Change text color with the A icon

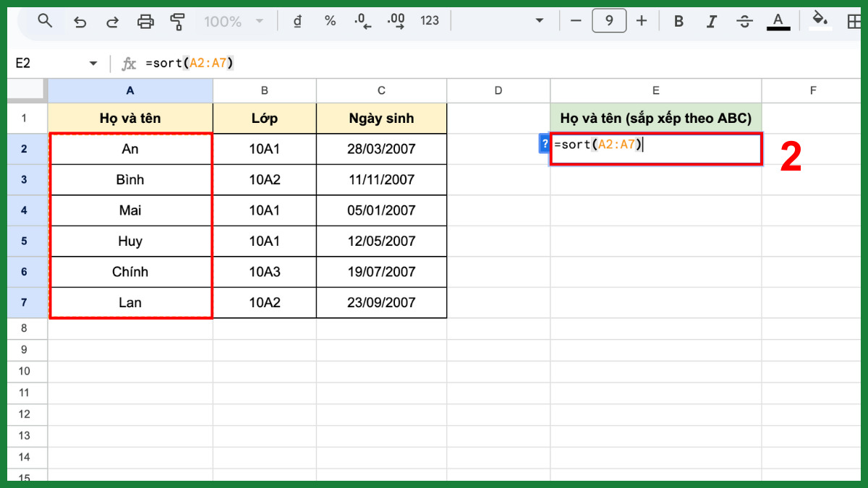click(778, 21)
